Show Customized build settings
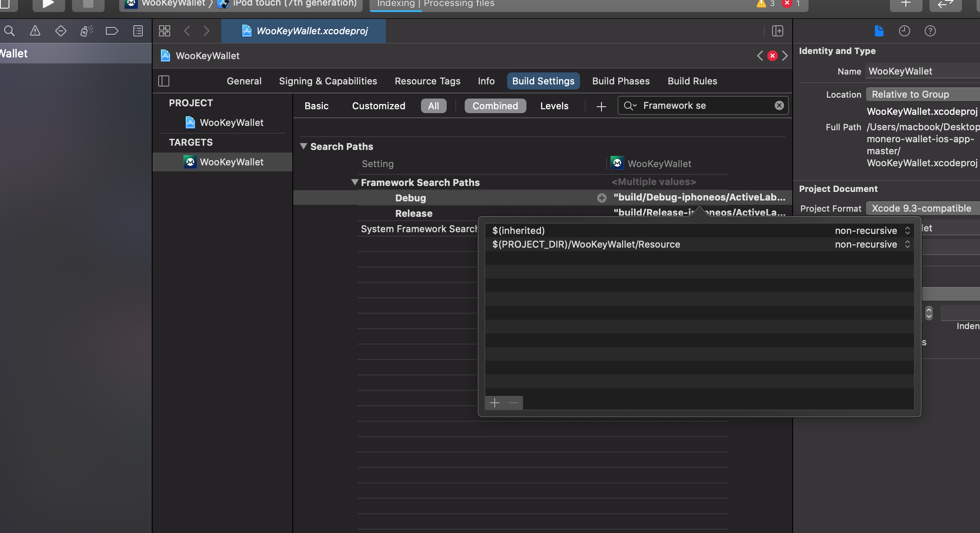The width and height of the screenshot is (980, 533). [379, 106]
